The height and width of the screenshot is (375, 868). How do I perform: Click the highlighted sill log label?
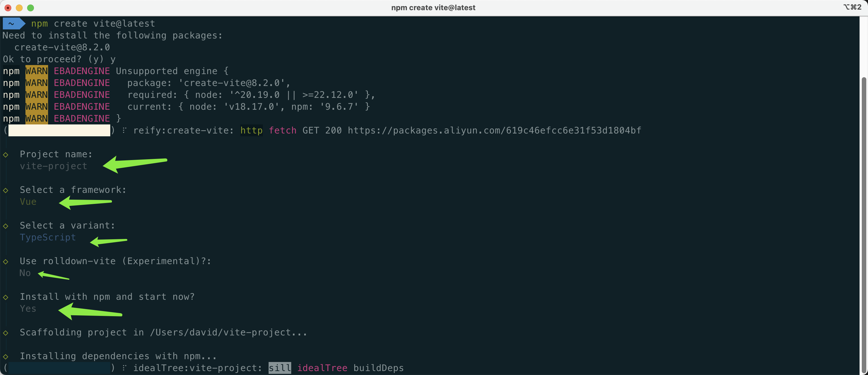[279, 368]
